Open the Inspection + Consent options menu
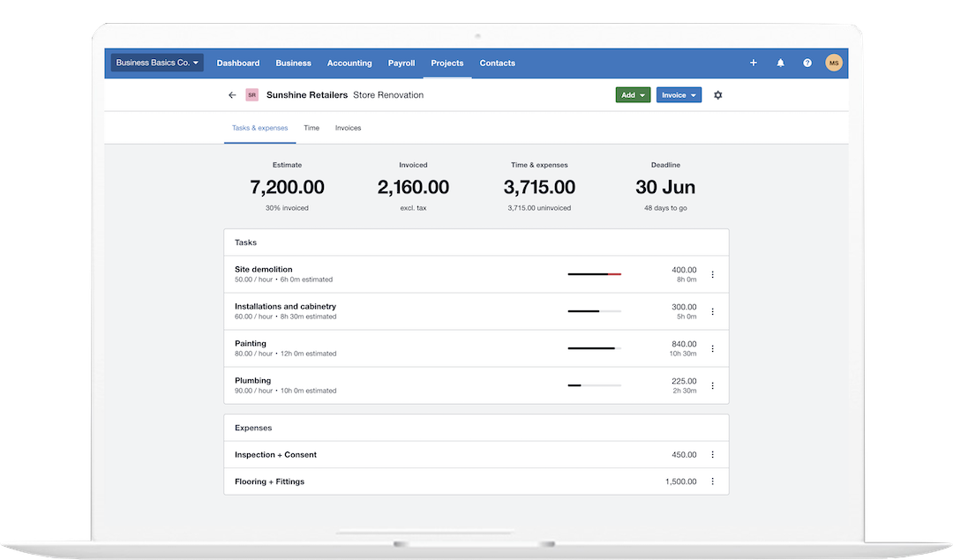953x560 pixels. click(x=712, y=454)
